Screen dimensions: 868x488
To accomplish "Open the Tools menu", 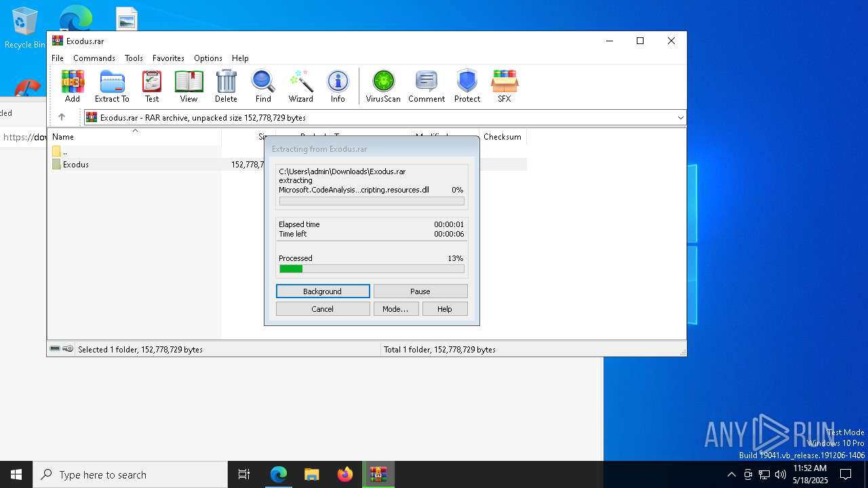I will [x=134, y=58].
